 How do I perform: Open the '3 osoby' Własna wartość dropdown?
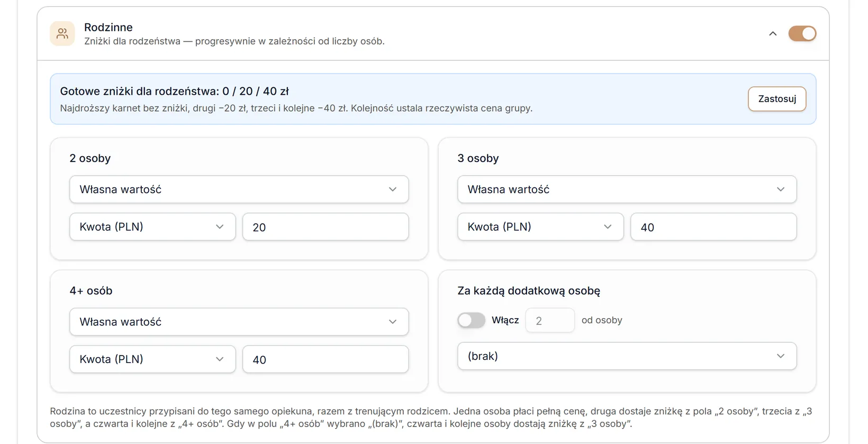click(627, 189)
